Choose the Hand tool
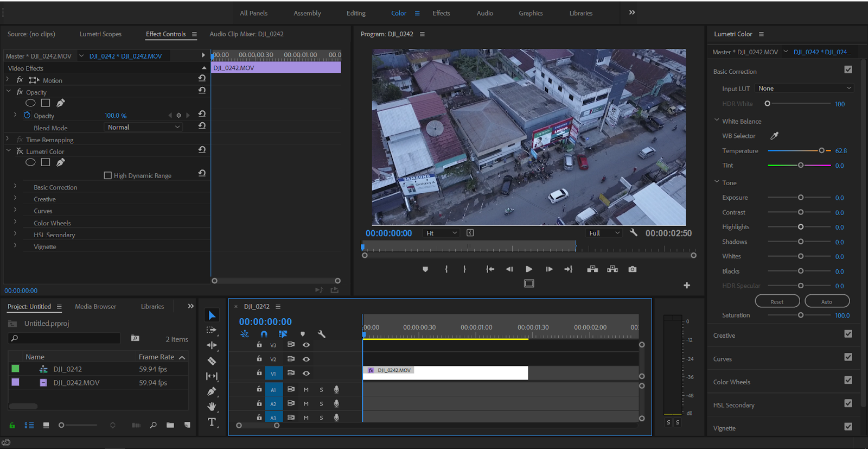This screenshot has height=449, width=868. (212, 407)
